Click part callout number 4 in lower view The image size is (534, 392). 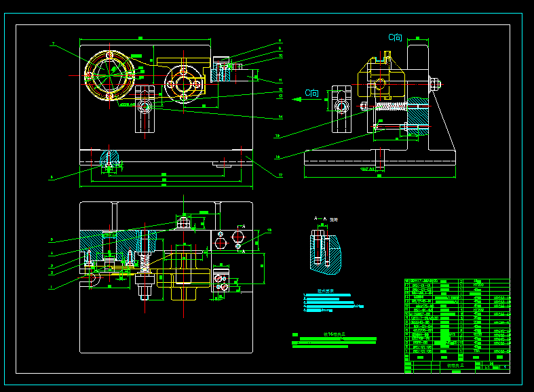tap(52, 253)
